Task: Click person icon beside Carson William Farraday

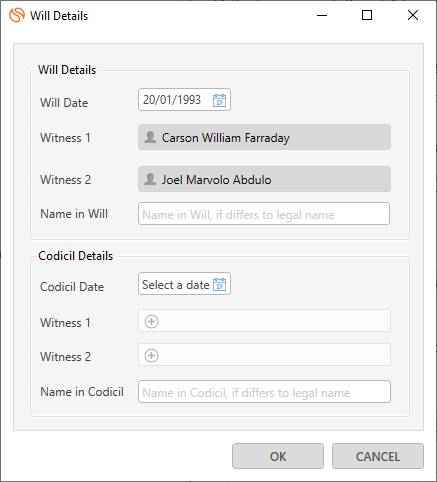Action: click(x=150, y=137)
